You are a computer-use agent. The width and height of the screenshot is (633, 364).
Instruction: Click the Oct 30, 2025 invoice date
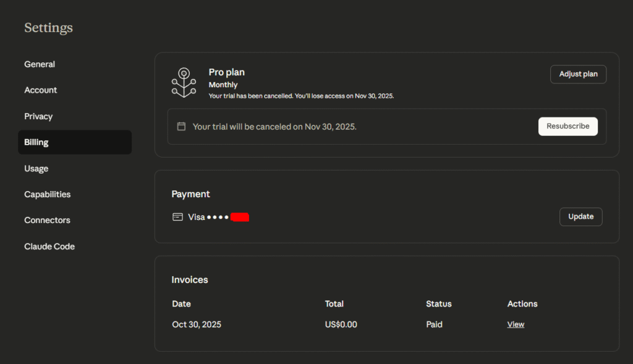[x=197, y=324]
